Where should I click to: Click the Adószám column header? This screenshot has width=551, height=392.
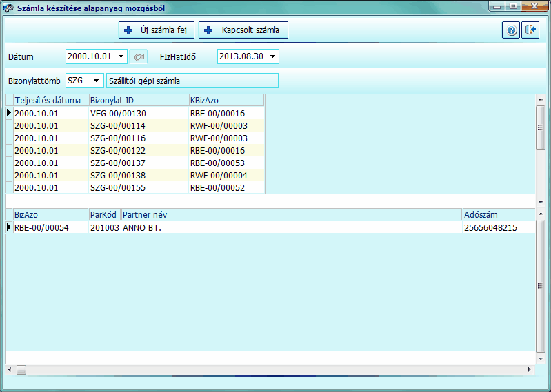[x=499, y=214]
